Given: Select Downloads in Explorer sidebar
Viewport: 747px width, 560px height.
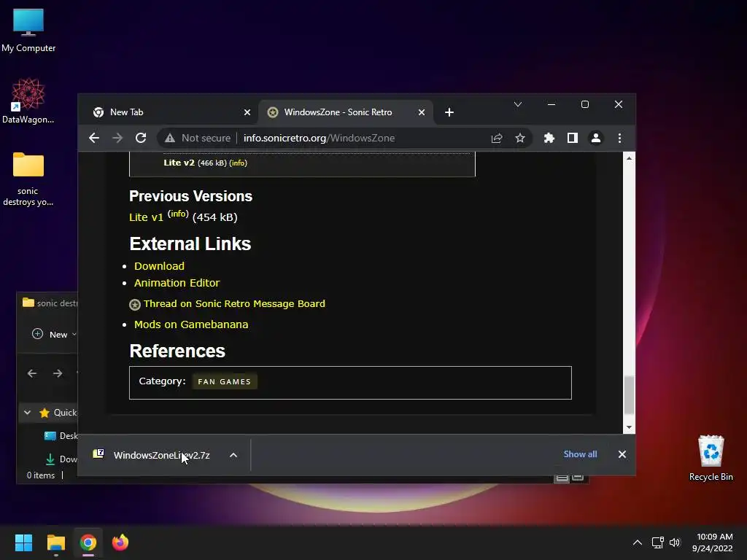Looking at the screenshot, I should (x=61, y=459).
